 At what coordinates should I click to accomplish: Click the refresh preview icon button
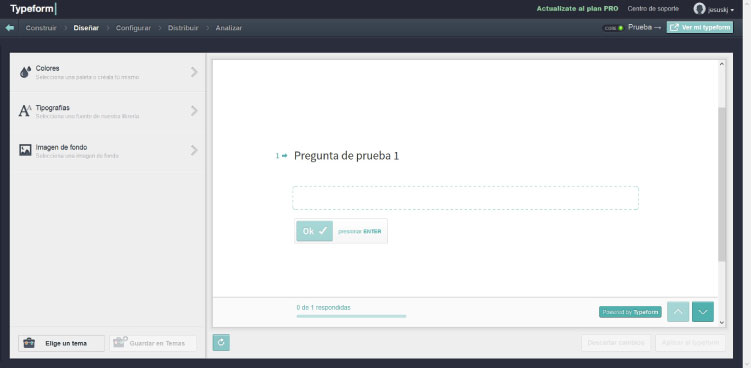[x=221, y=342]
